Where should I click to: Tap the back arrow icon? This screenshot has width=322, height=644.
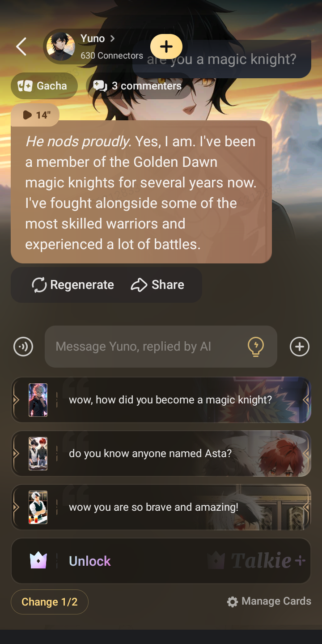click(21, 47)
